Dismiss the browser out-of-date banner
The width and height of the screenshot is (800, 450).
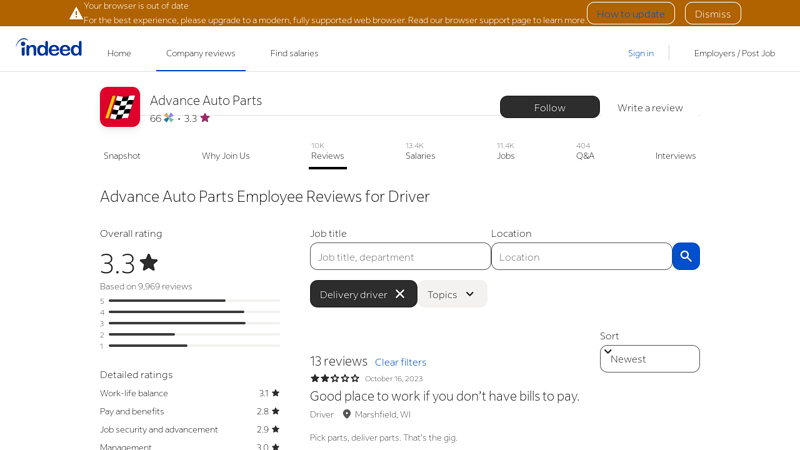coord(713,14)
